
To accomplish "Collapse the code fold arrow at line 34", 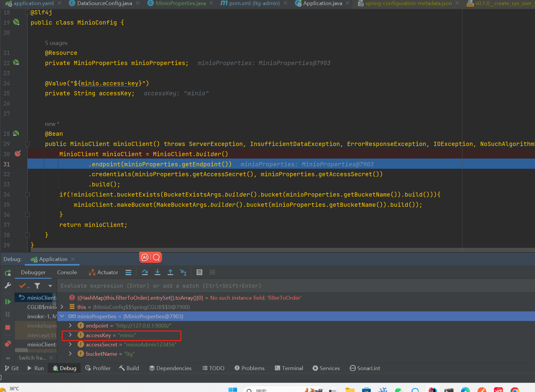I will tap(27, 195).
